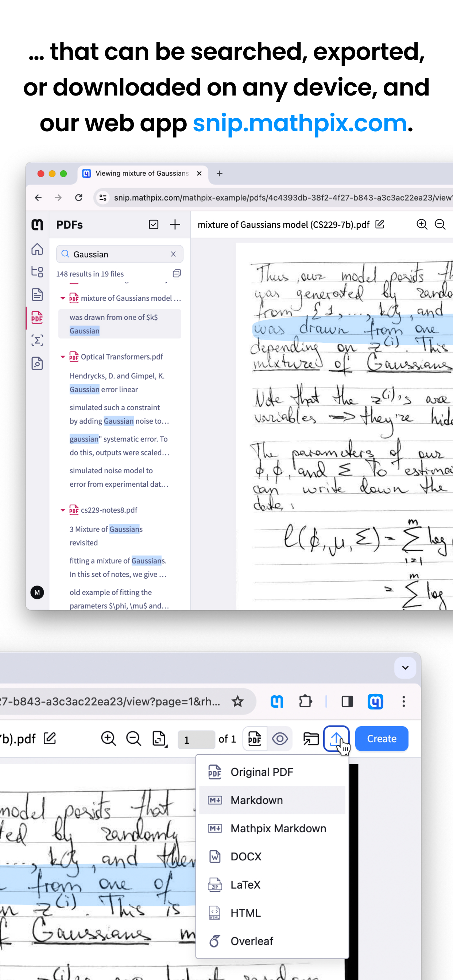Export as Mathpix Markdown
This screenshot has height=980, width=453.
pos(272,828)
